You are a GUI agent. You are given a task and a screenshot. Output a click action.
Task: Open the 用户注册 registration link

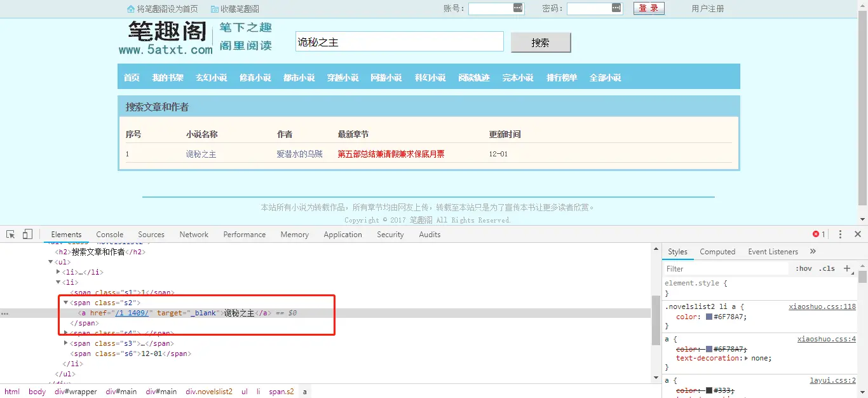point(708,9)
